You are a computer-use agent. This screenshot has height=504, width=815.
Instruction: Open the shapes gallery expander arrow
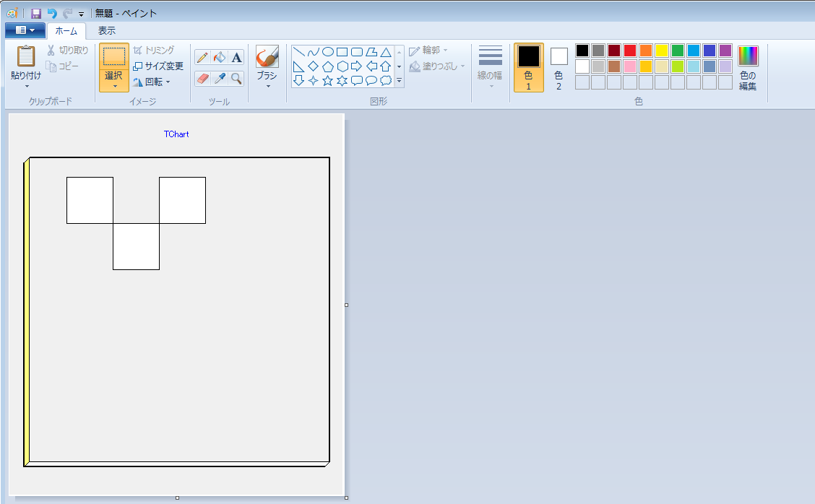(398, 80)
